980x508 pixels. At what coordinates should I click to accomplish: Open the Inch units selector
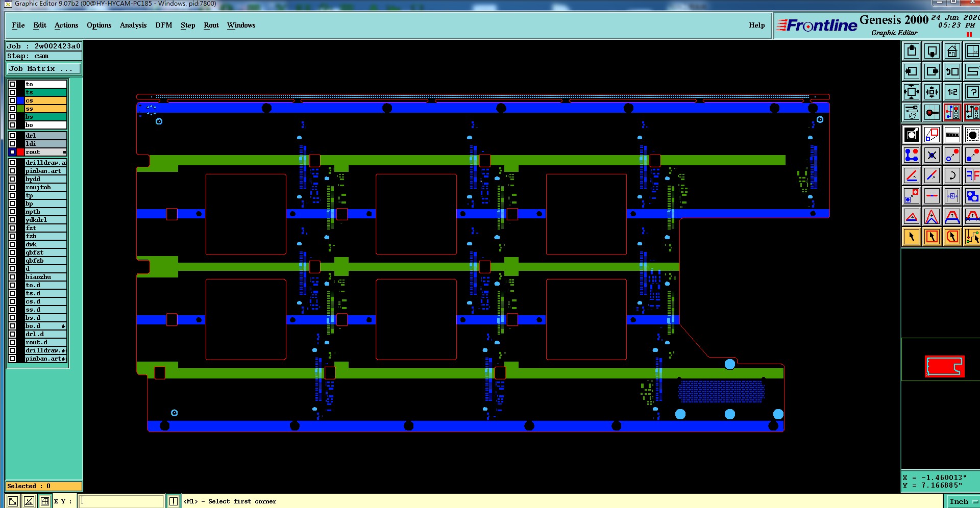[963, 501]
